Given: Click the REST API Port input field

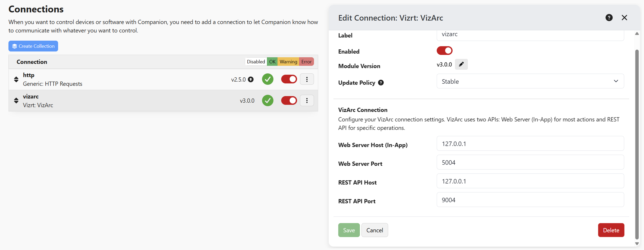Looking at the screenshot, I should (x=530, y=200).
